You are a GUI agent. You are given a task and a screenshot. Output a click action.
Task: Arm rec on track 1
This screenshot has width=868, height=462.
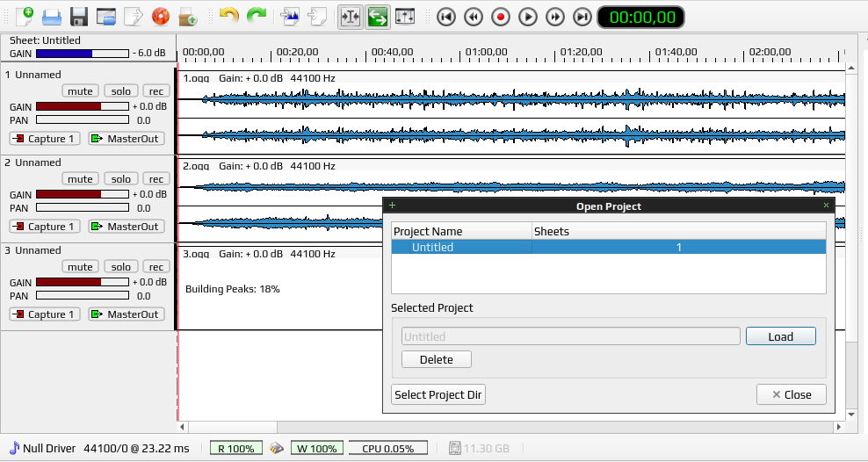coord(156,91)
